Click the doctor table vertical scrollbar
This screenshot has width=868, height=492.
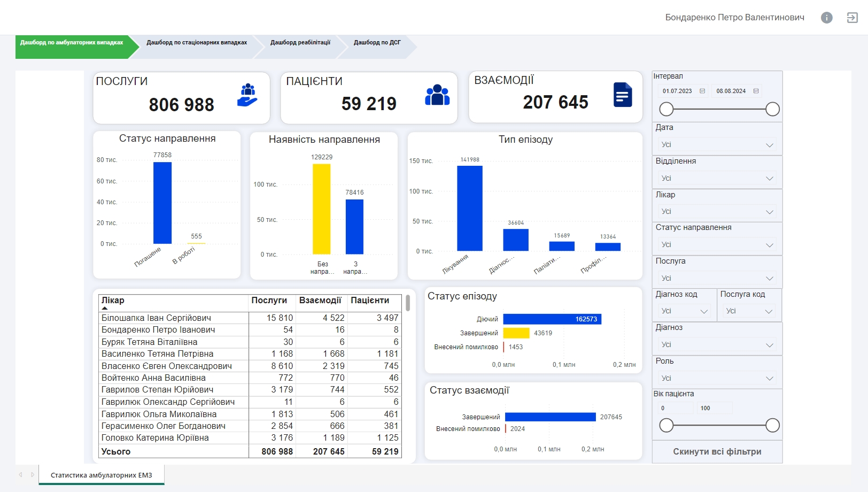[408, 303]
